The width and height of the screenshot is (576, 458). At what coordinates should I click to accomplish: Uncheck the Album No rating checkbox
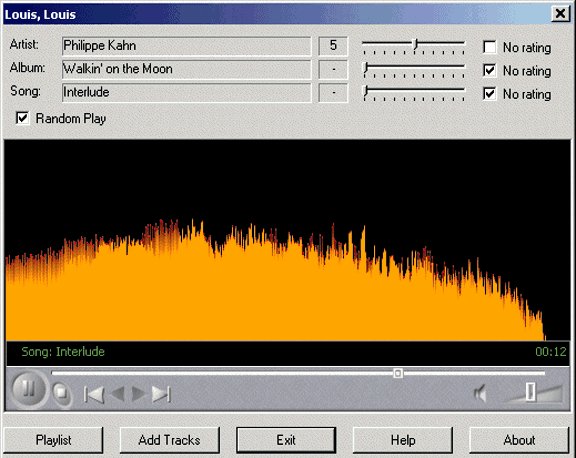[490, 70]
